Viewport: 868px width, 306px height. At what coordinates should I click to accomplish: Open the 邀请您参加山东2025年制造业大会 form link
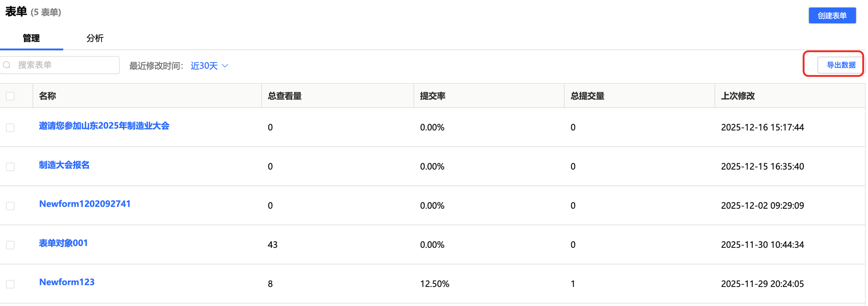[104, 126]
